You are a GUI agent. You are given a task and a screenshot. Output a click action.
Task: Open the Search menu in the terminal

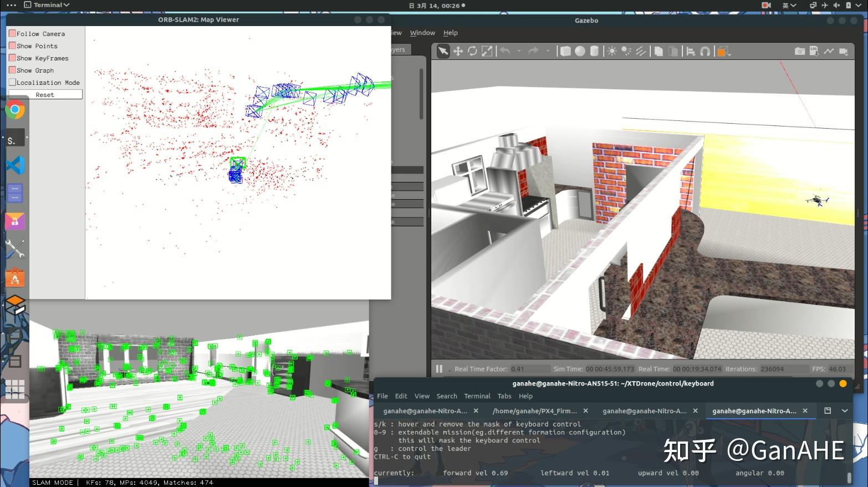click(447, 396)
